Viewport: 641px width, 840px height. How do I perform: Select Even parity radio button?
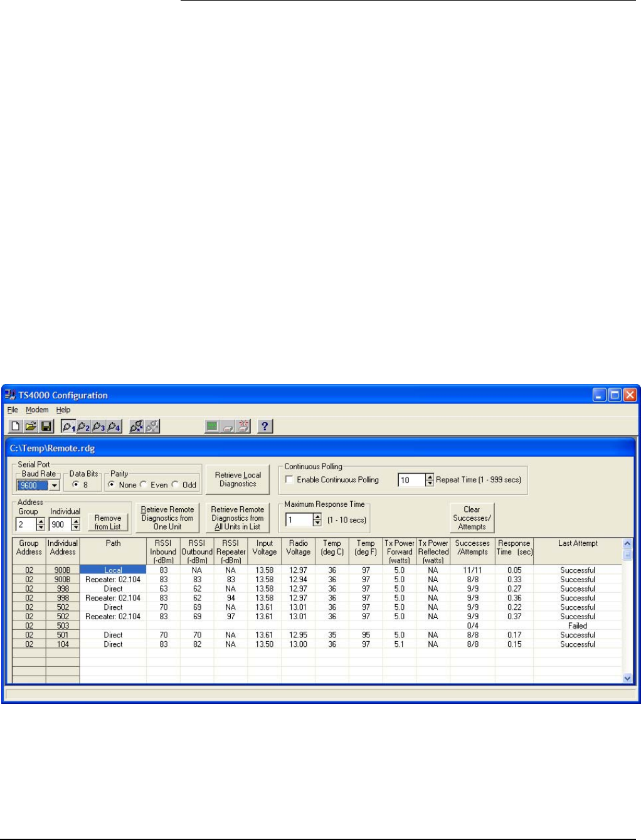tap(144, 485)
